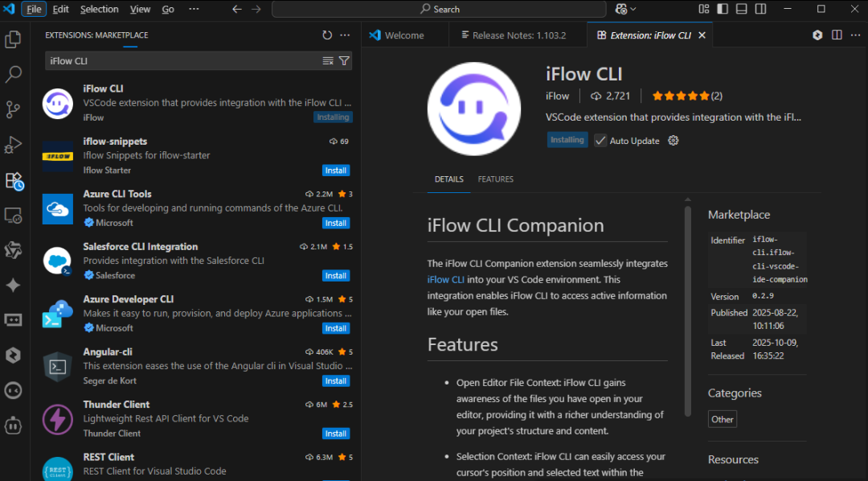Open the five-star rating reviews
This screenshot has width=868, height=481.
pyautogui.click(x=687, y=97)
